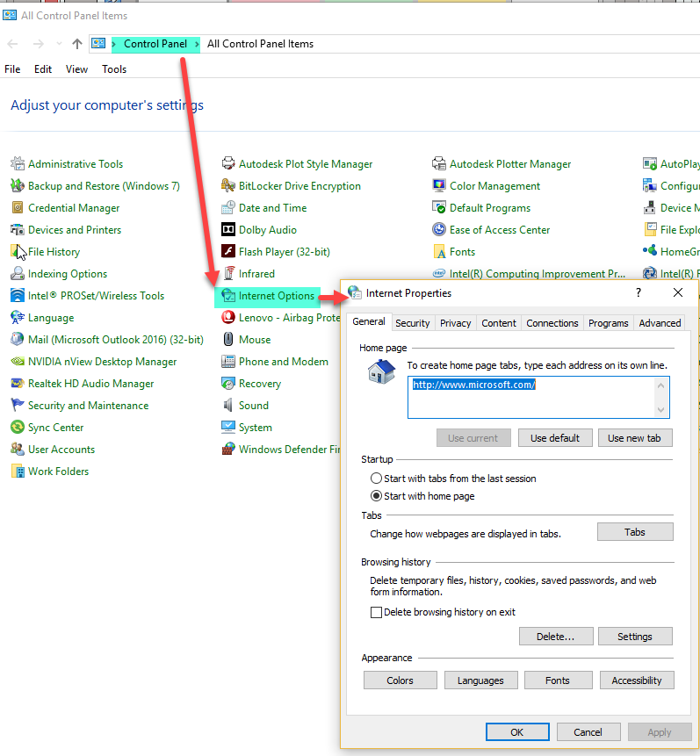Open the Accessibility appearance button
Image resolution: width=700 pixels, height=756 pixels.
[x=637, y=680]
